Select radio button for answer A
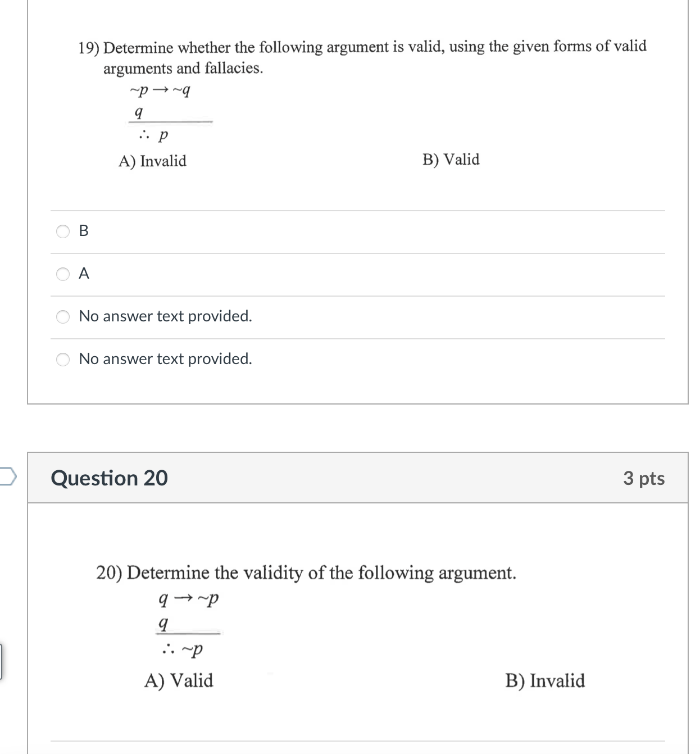Screen dimensions: 700x754 coord(62,274)
